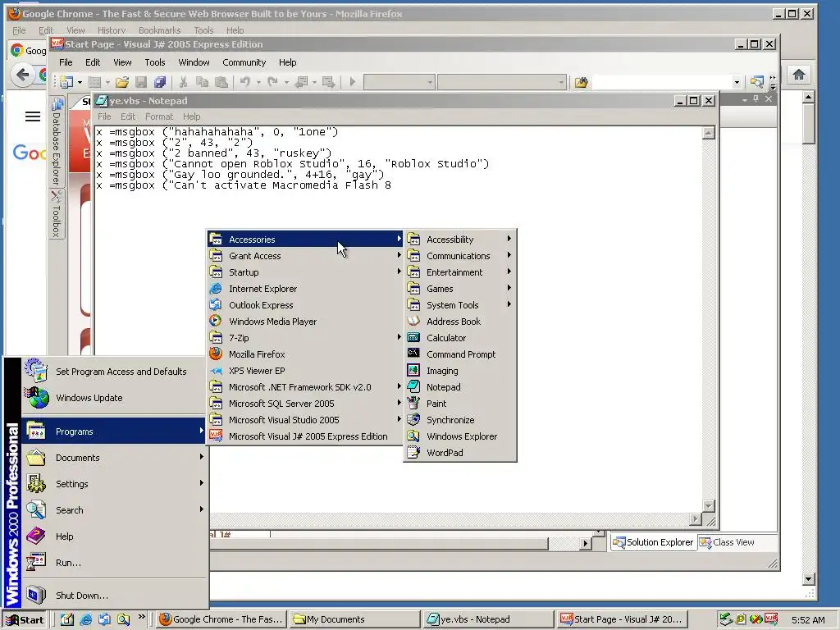Viewport: 840px width, 630px height.
Task: Expand Grant Access program folder
Action: coord(305,256)
